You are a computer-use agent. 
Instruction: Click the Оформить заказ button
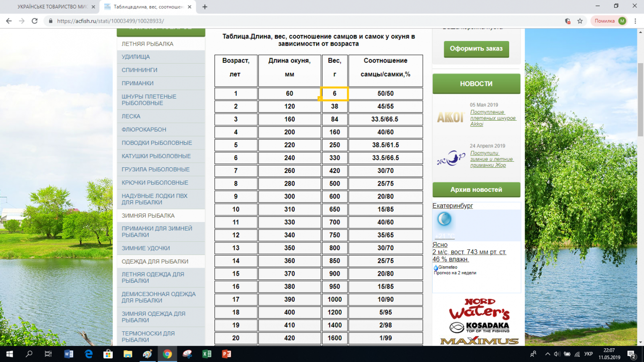(476, 49)
